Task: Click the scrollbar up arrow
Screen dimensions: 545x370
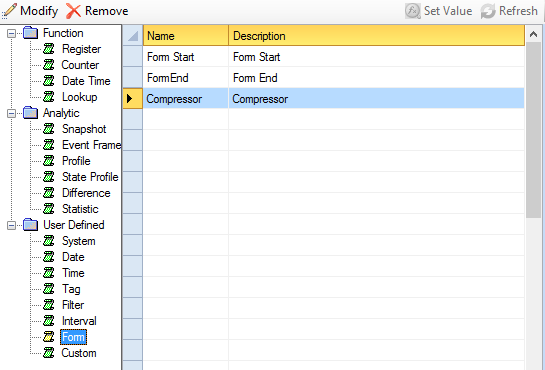Action: (x=533, y=34)
